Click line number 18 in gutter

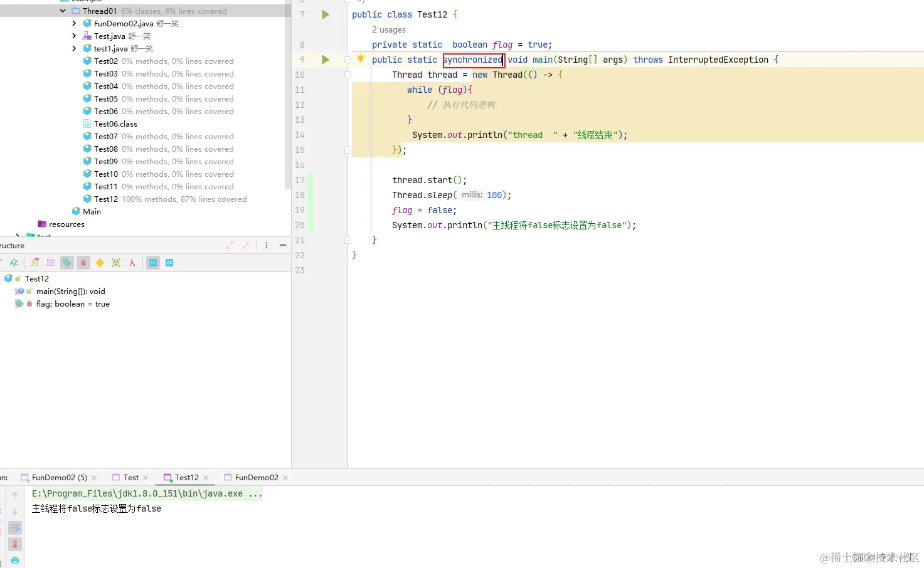(x=300, y=195)
